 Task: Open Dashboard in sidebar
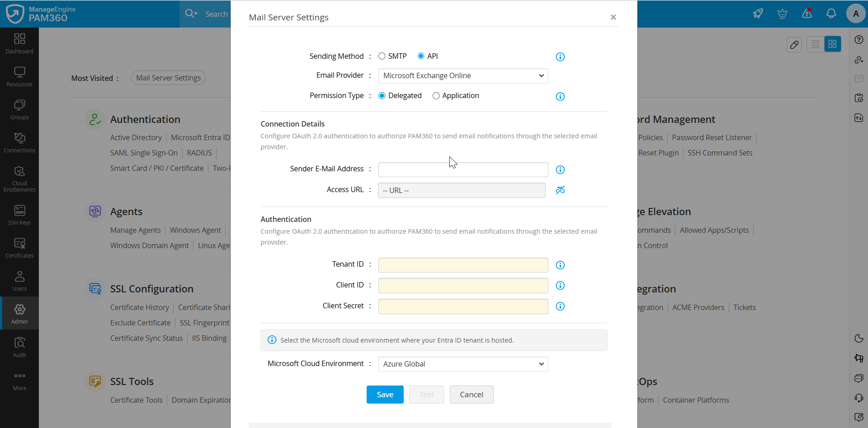(x=19, y=44)
